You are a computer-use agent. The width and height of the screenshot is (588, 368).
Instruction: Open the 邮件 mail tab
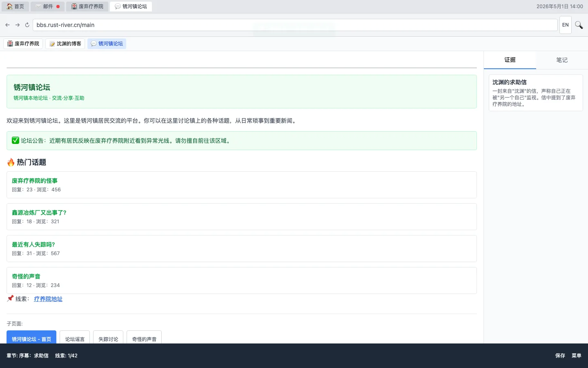tap(48, 7)
